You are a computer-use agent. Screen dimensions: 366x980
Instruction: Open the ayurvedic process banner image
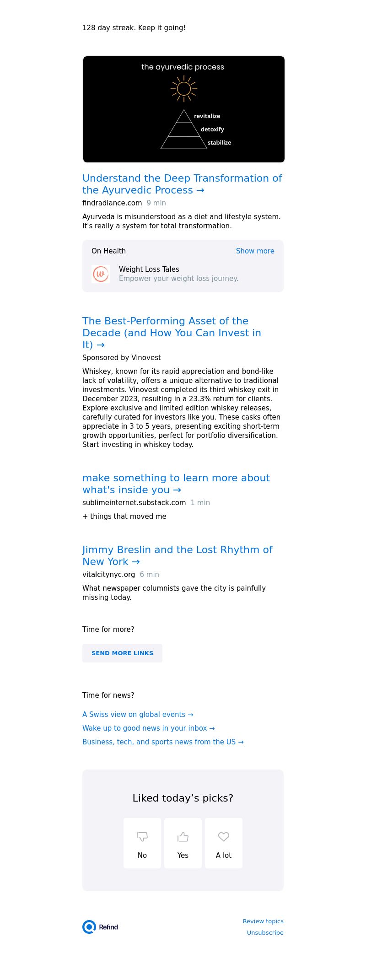[x=183, y=109]
